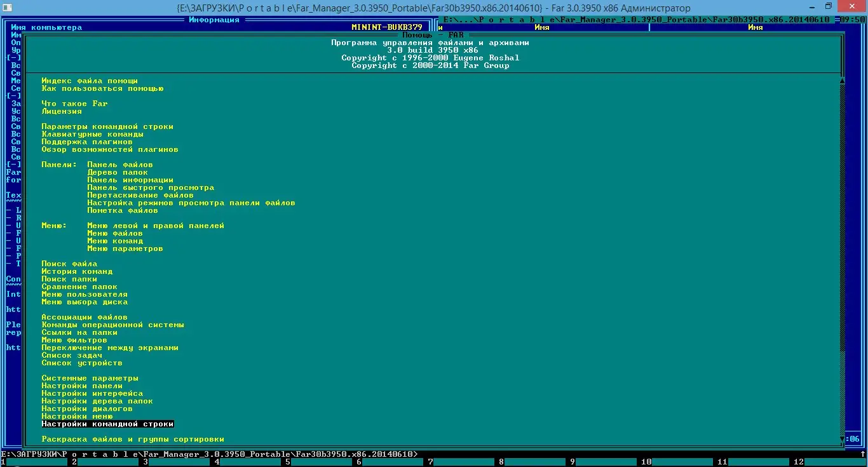This screenshot has height=467, width=868.
Task: Click computer name 'MININT-BUKB379'
Action: pyautogui.click(x=387, y=27)
